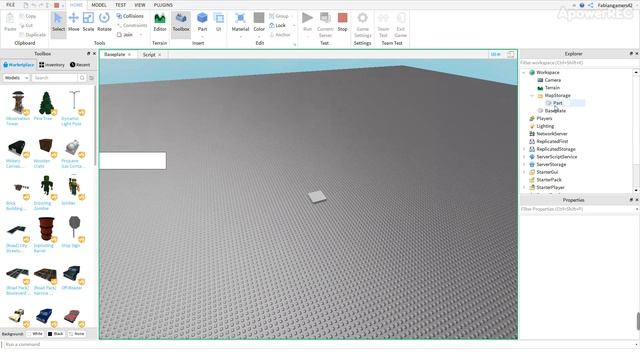Image resolution: width=640 pixels, height=360 pixels.
Task: Select the Inventory toolbox tab
Action: coord(52,64)
